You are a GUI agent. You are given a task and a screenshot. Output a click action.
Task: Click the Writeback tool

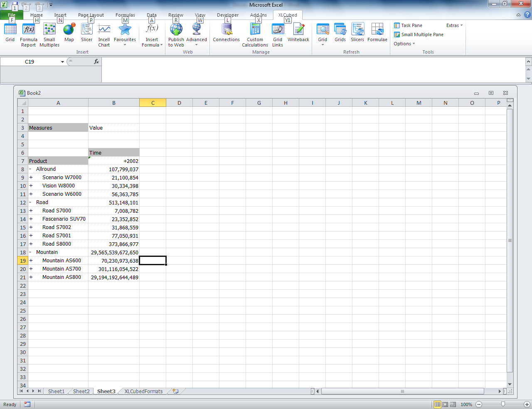(x=298, y=33)
